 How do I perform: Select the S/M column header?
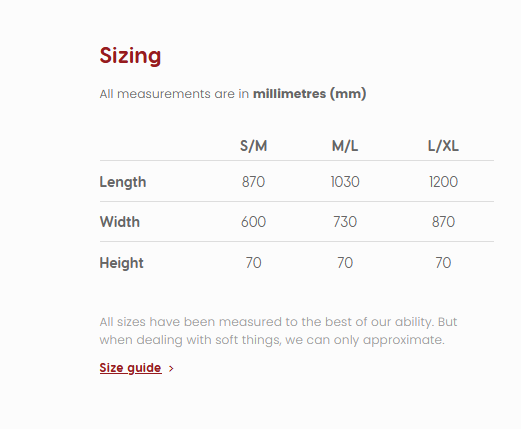point(253,146)
